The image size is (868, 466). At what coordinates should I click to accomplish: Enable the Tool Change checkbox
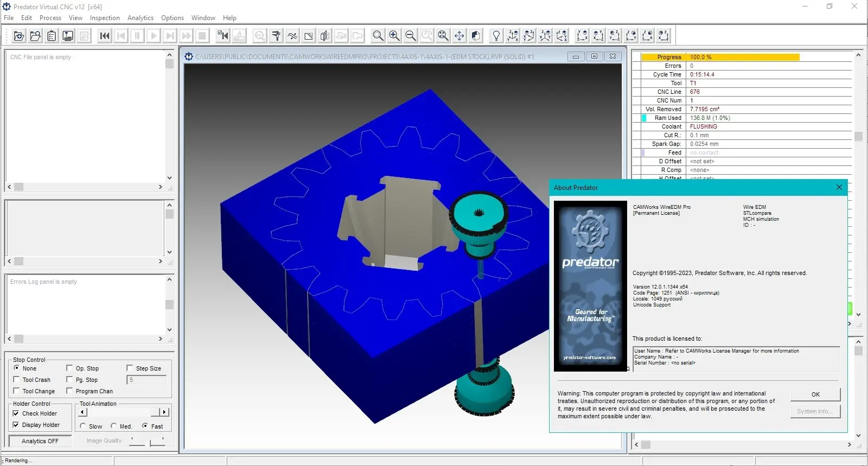coord(16,391)
